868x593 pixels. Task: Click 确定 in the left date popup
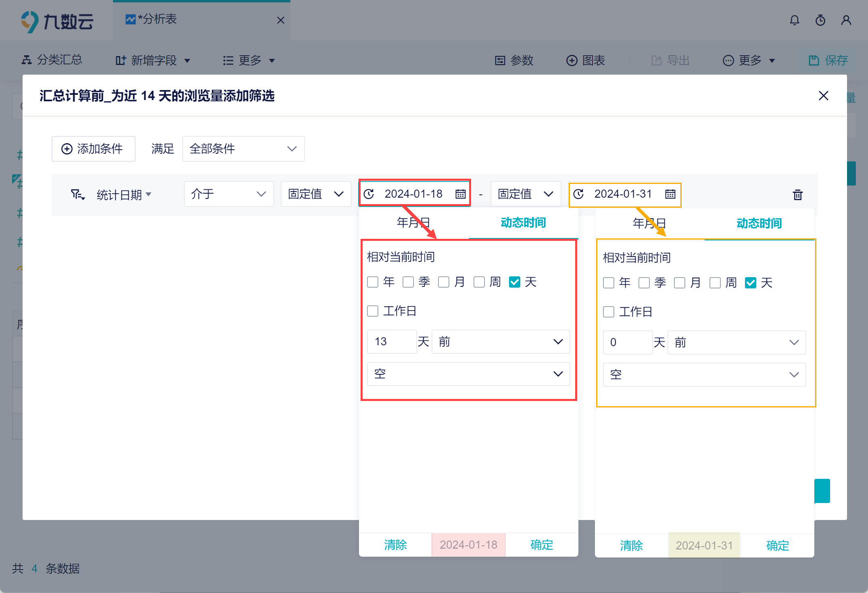[541, 545]
